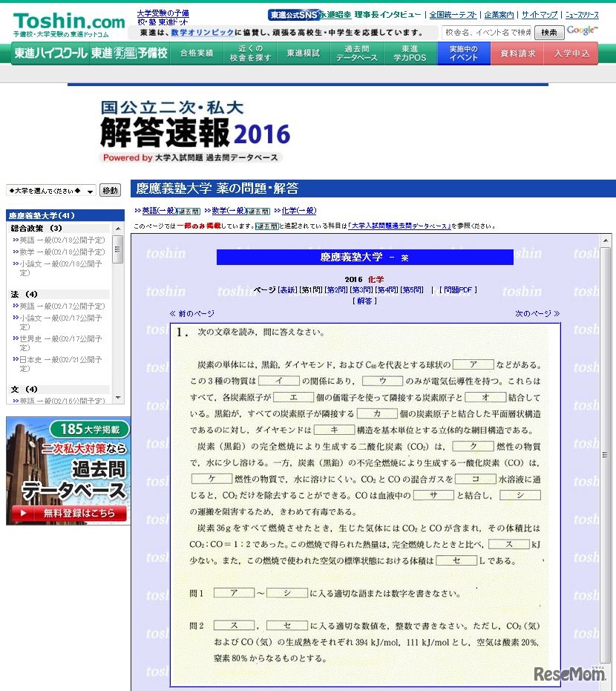Screen dimensions: 616x691
Task: Open the 資料請求 navigation item
Action: (x=517, y=53)
